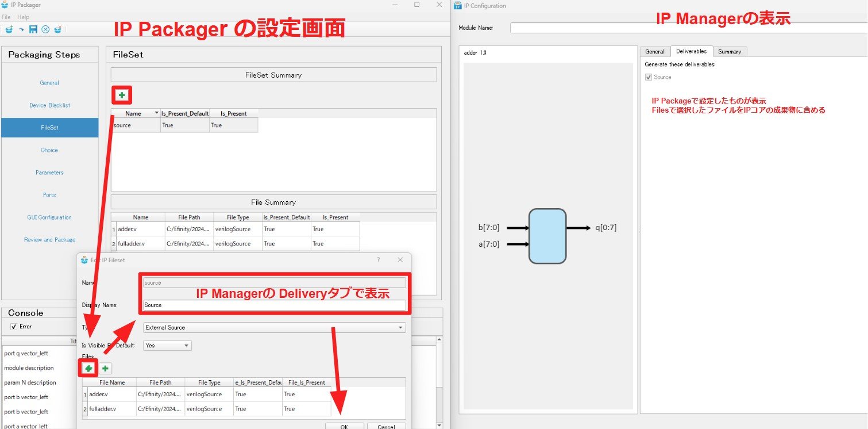This screenshot has height=429, width=868.
Task: Click the Display Name field containing Source
Action: [x=275, y=305]
